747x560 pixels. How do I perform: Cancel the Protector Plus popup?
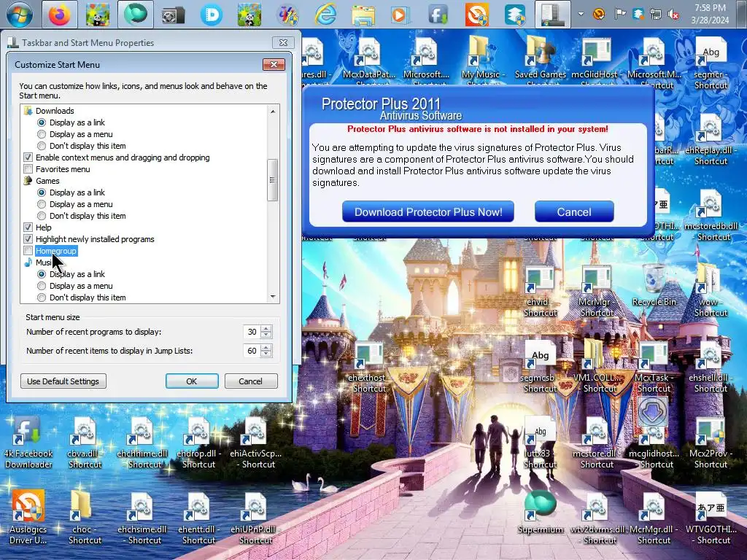pos(574,212)
